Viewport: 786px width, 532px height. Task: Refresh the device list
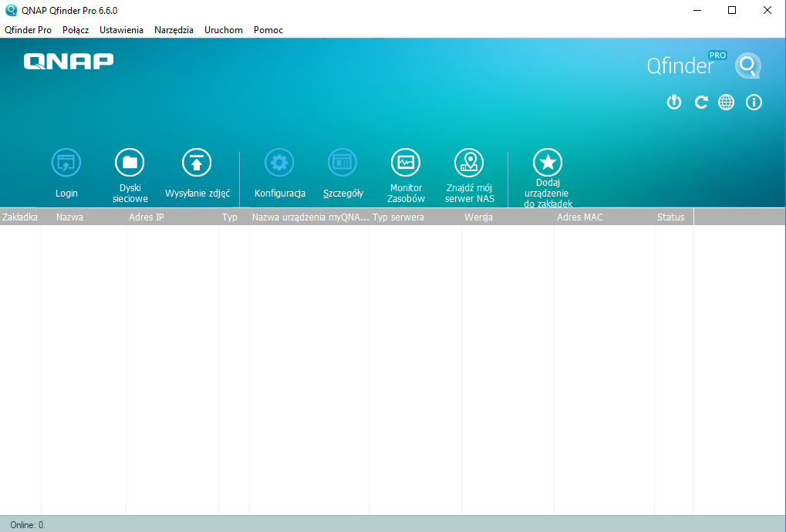coord(700,102)
